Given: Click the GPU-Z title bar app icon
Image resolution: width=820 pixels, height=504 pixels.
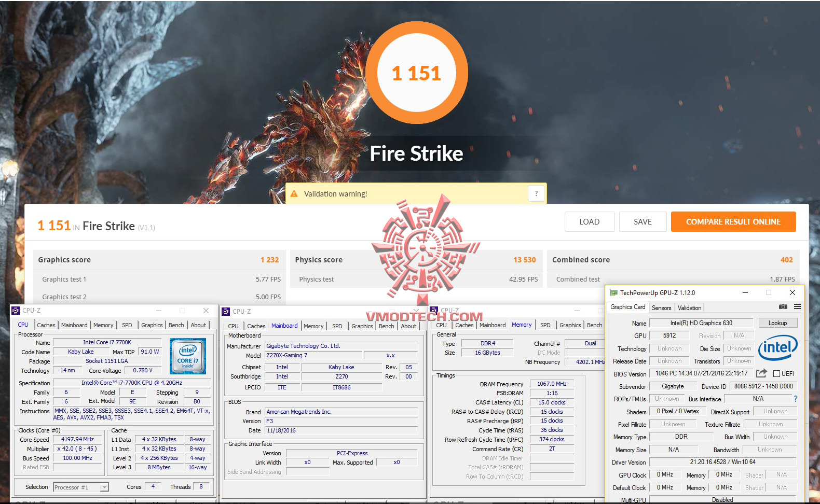Looking at the screenshot, I should pyautogui.click(x=613, y=293).
